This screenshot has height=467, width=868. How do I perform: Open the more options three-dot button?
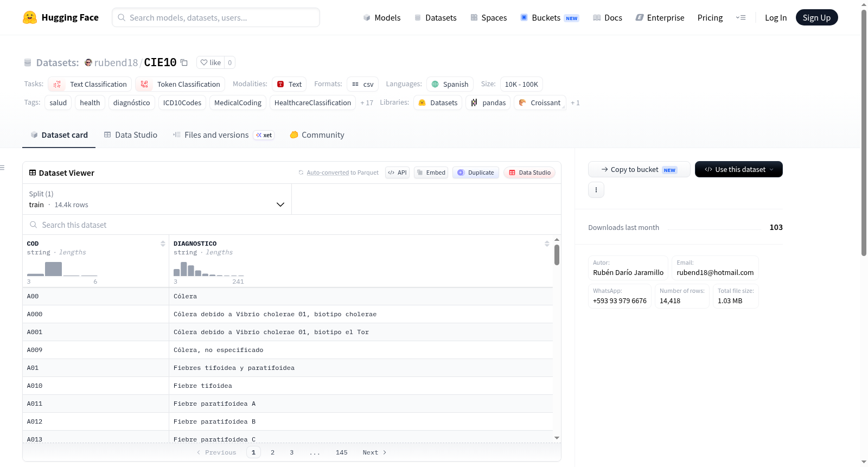(x=596, y=190)
